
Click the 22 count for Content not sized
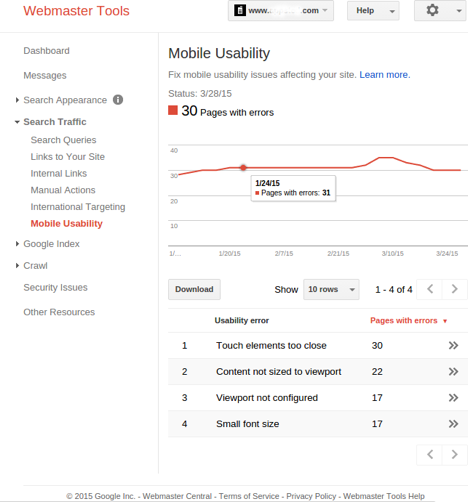click(x=377, y=371)
